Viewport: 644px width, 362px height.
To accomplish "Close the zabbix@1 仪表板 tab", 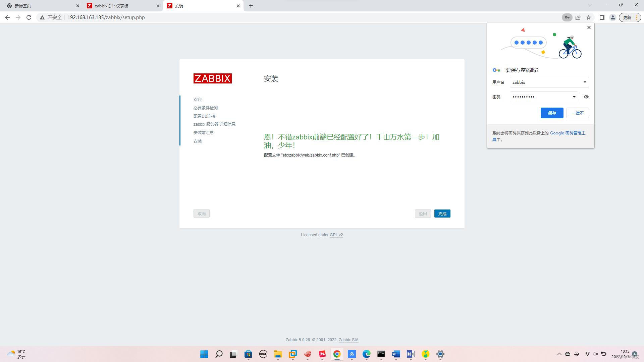I will pos(158,6).
